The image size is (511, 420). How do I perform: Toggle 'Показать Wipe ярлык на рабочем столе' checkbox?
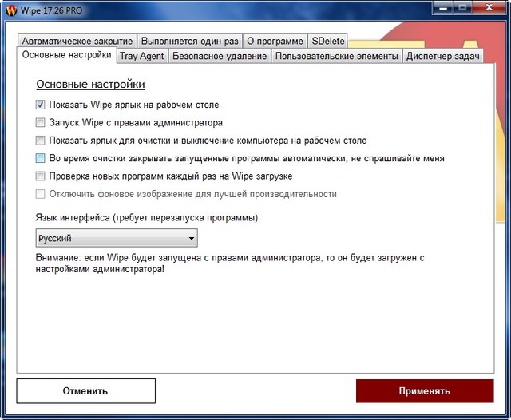(41, 105)
